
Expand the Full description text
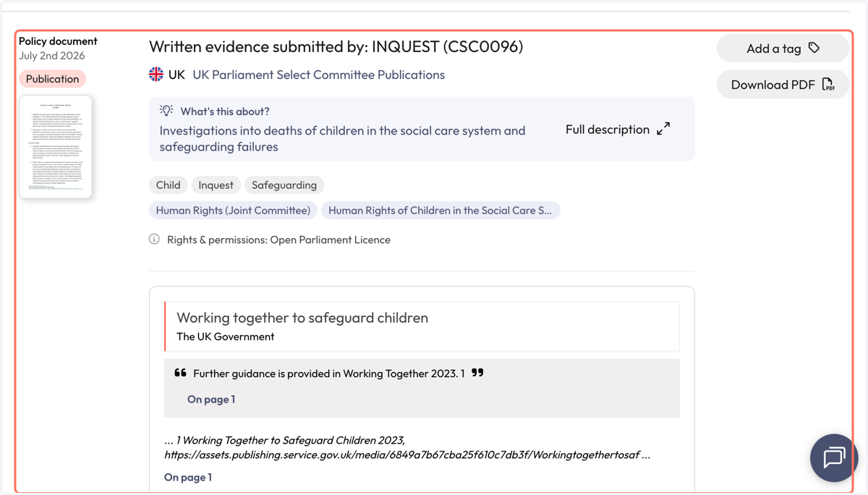tap(608, 130)
